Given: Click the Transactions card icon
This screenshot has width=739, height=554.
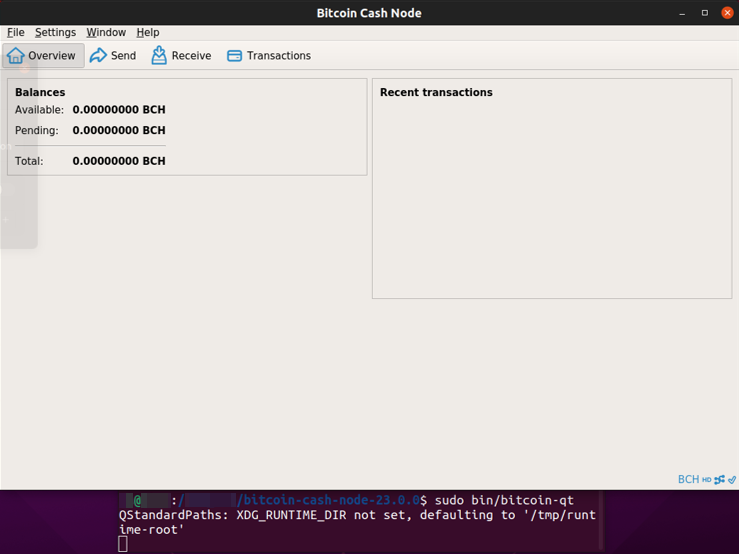Looking at the screenshot, I should [x=234, y=56].
